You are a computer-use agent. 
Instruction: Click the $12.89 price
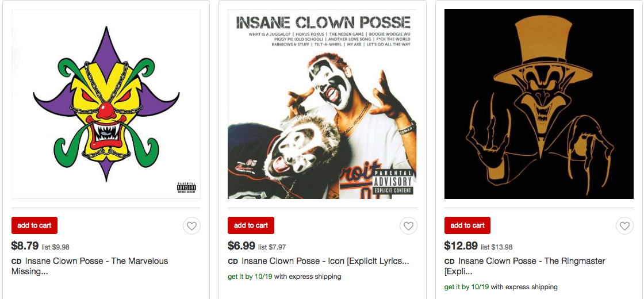click(x=461, y=246)
